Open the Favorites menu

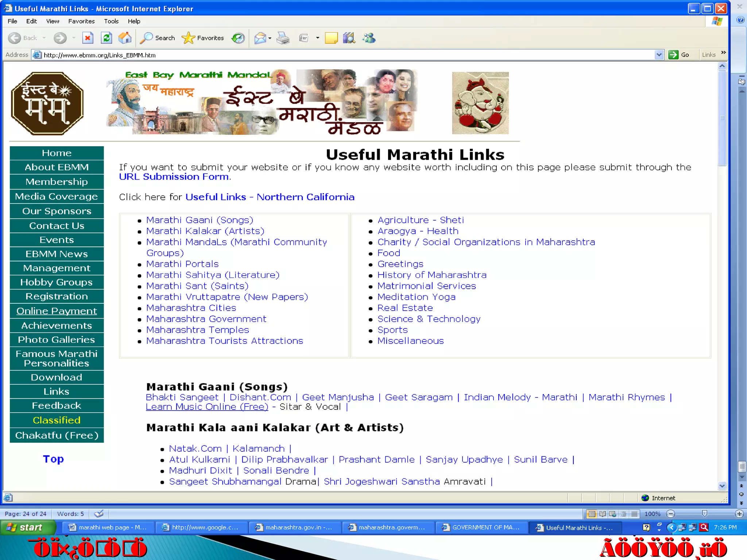[x=81, y=21]
